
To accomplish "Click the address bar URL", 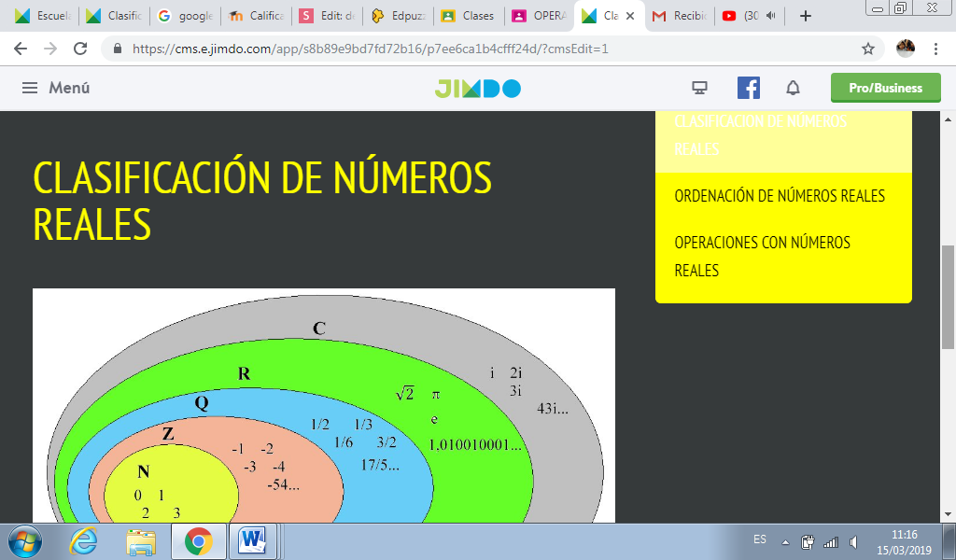I will tap(370, 49).
